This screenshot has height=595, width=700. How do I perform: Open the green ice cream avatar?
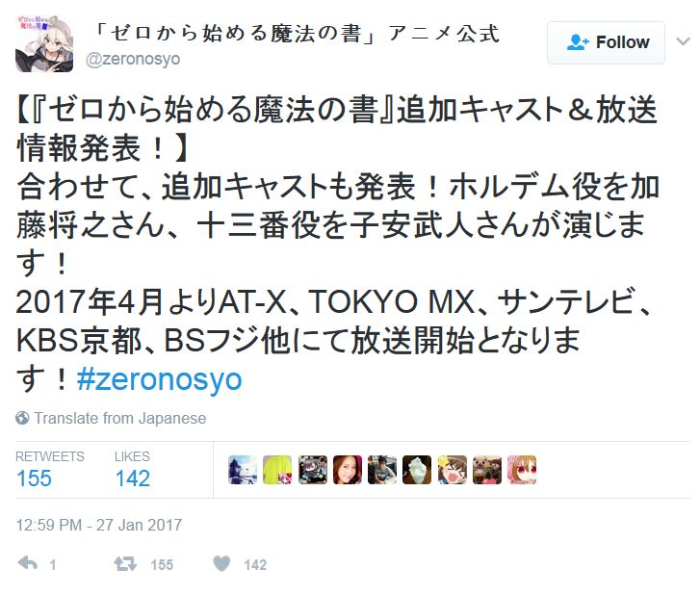(417, 470)
